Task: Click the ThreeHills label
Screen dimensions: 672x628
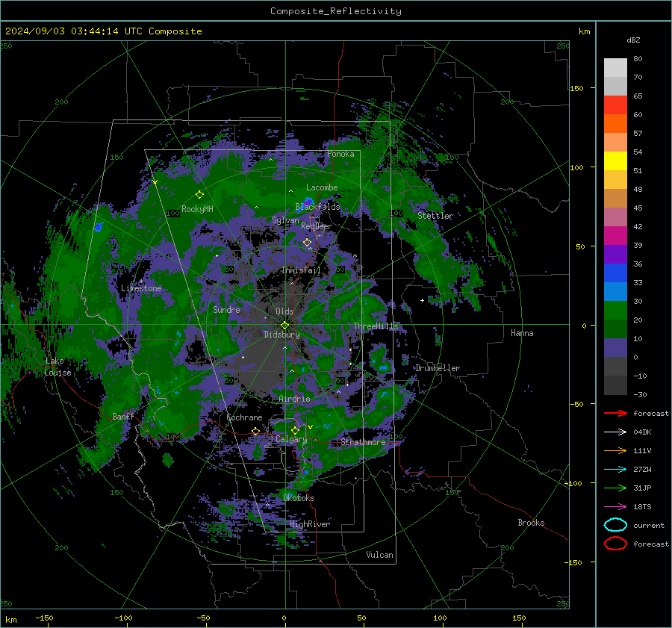Action: (x=376, y=326)
